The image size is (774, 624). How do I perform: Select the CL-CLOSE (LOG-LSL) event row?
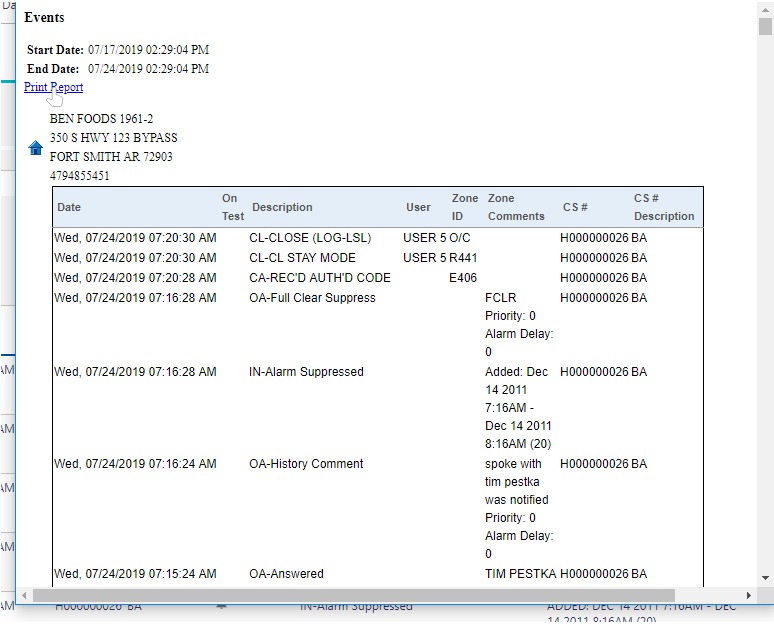click(x=302, y=238)
